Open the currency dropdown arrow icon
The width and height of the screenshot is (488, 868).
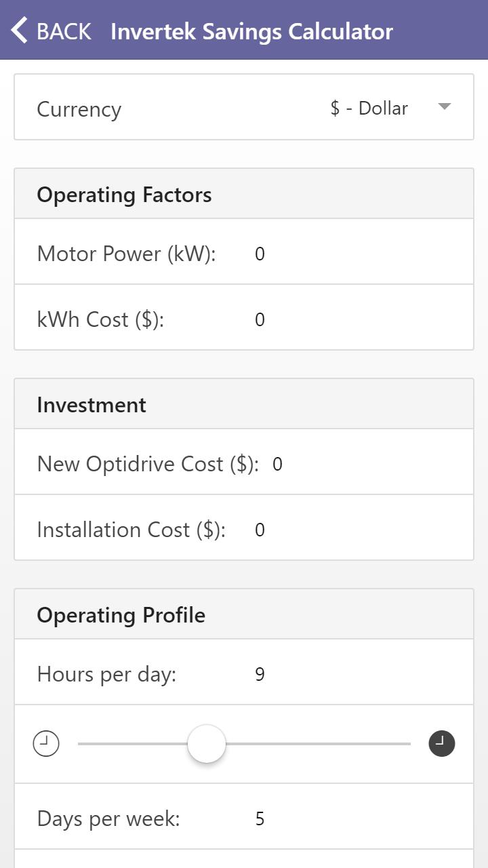(x=445, y=106)
